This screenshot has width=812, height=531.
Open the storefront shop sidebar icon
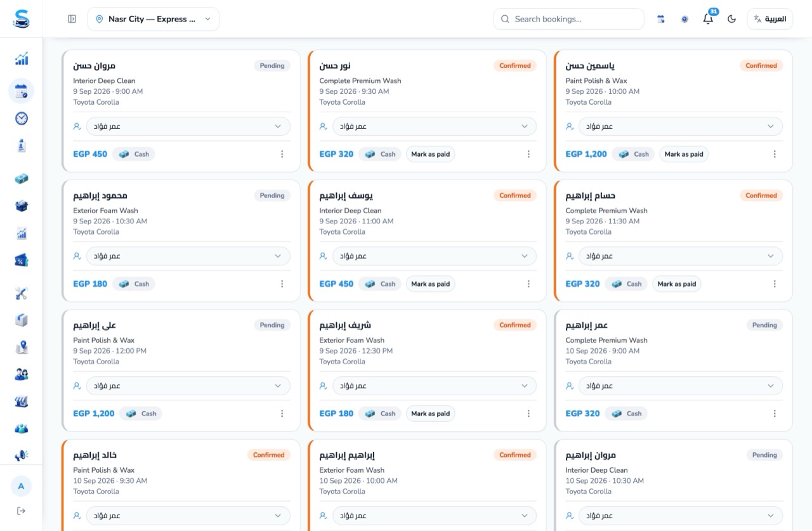(21, 402)
